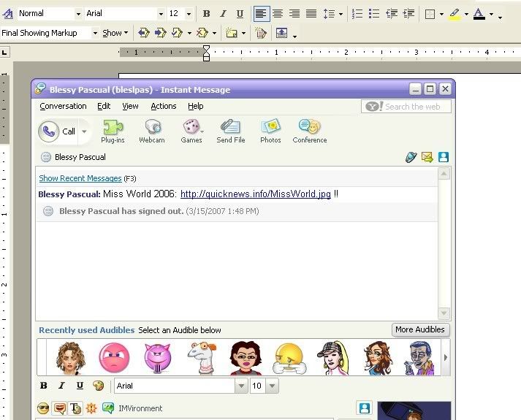The height and width of the screenshot is (420, 521).
Task: Select Center alignment in Word toolbar
Action: tap(278, 14)
